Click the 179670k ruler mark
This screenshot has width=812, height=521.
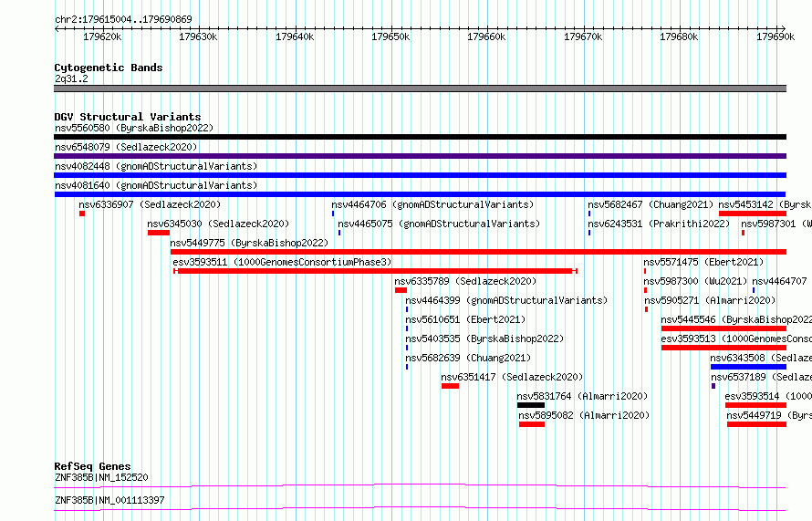click(583, 36)
